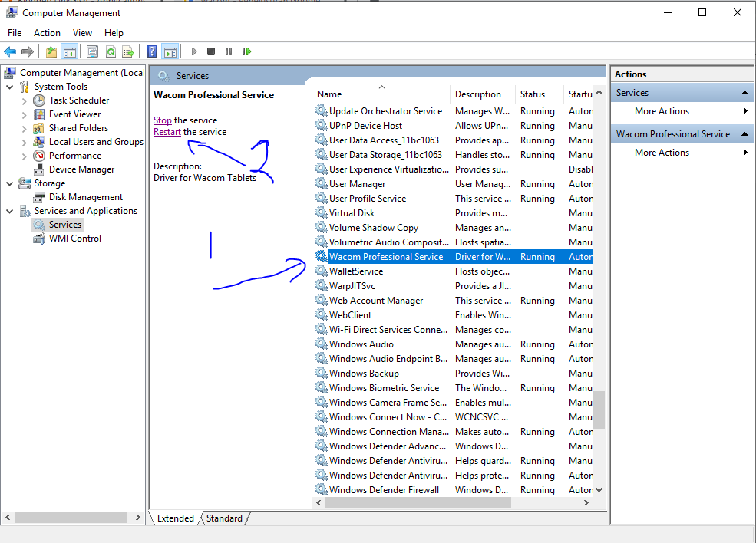The image size is (756, 543).
Task: Sort by the Description column header
Action: pyautogui.click(x=483, y=94)
